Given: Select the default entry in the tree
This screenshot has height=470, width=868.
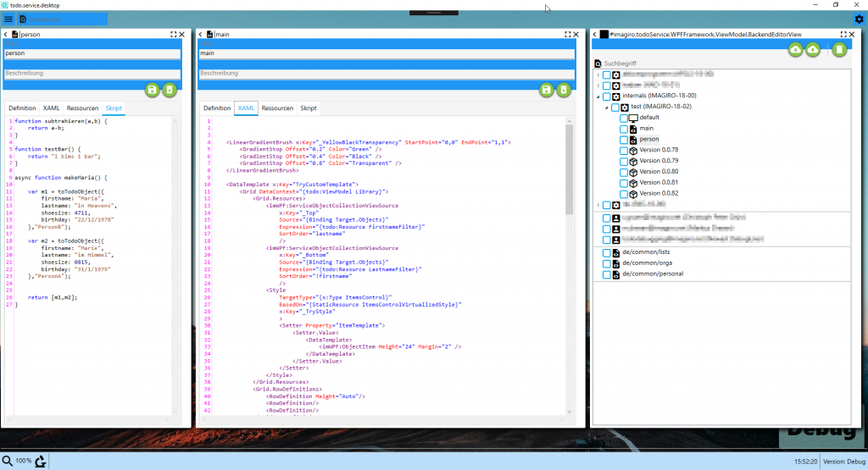Looking at the screenshot, I should [x=649, y=118].
